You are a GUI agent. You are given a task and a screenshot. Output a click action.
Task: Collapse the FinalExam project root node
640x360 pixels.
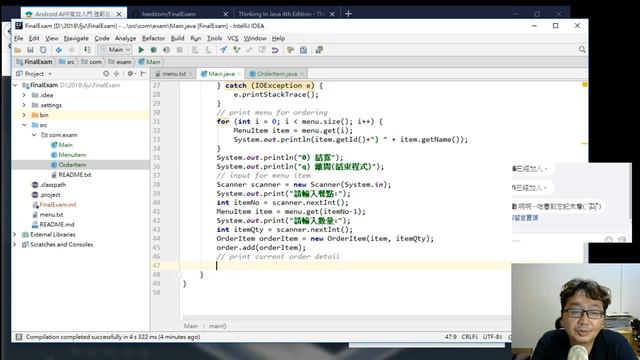[15, 85]
